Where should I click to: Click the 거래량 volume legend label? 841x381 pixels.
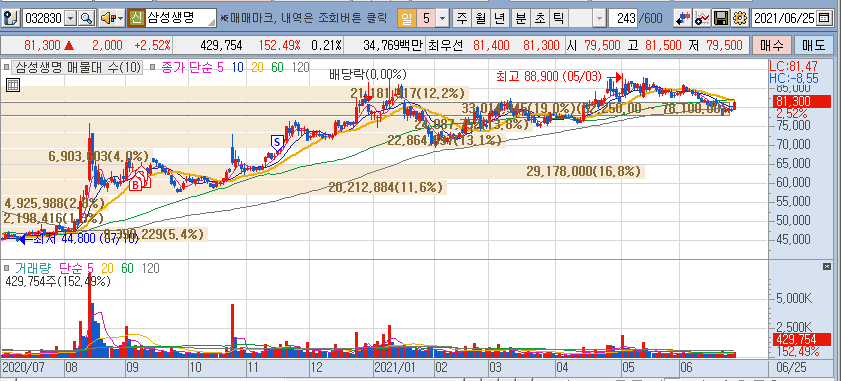34,267
